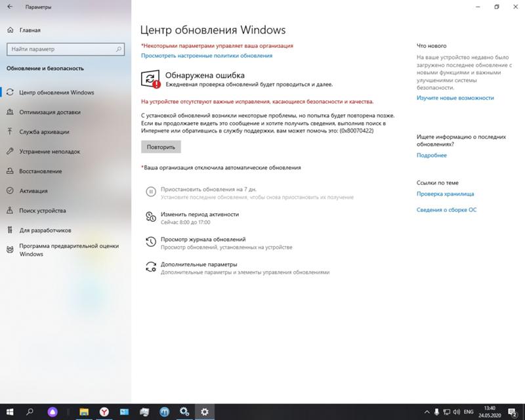
Task: Open Изучите новые возможности link
Action: pyautogui.click(x=455, y=98)
